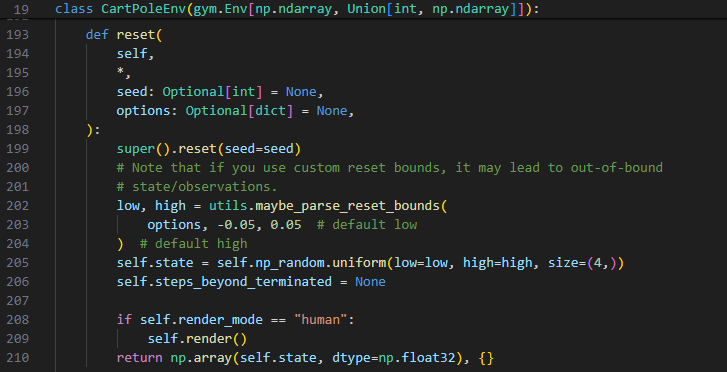Screen dimensions: 727x372
Task: Click 'Optional[int]' type annotation
Action: click(212, 92)
